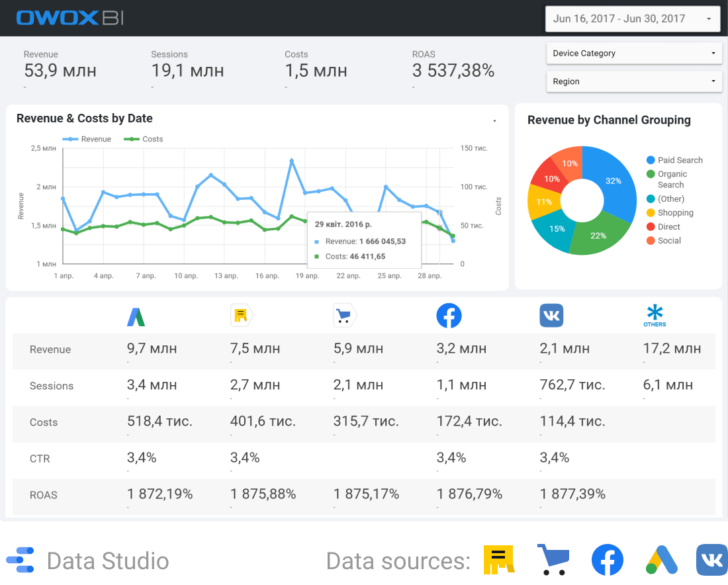The image size is (728, 585).
Task: Click the OWOX BI logo
Action: click(69, 18)
